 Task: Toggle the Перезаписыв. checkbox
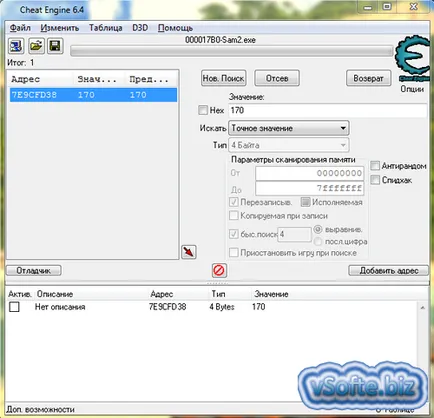234,202
